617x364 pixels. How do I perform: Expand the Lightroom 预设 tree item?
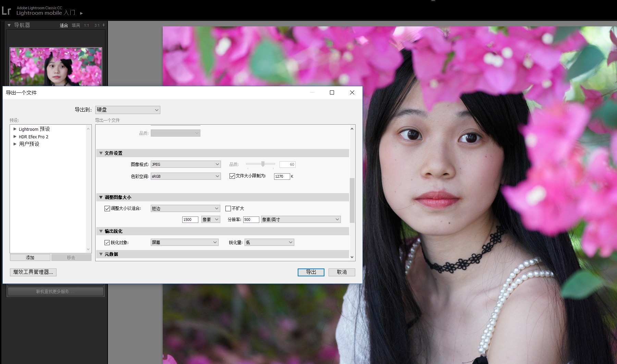point(15,129)
